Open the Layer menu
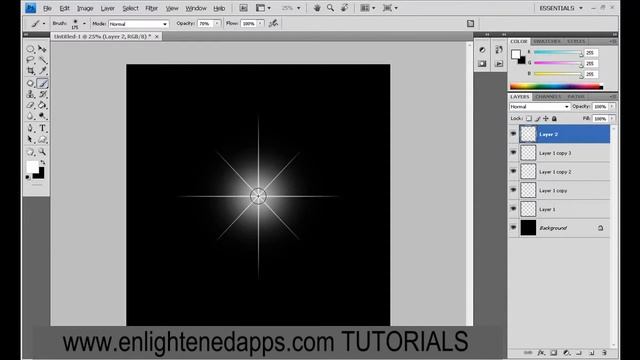This screenshot has width=640, height=360. [108, 8]
